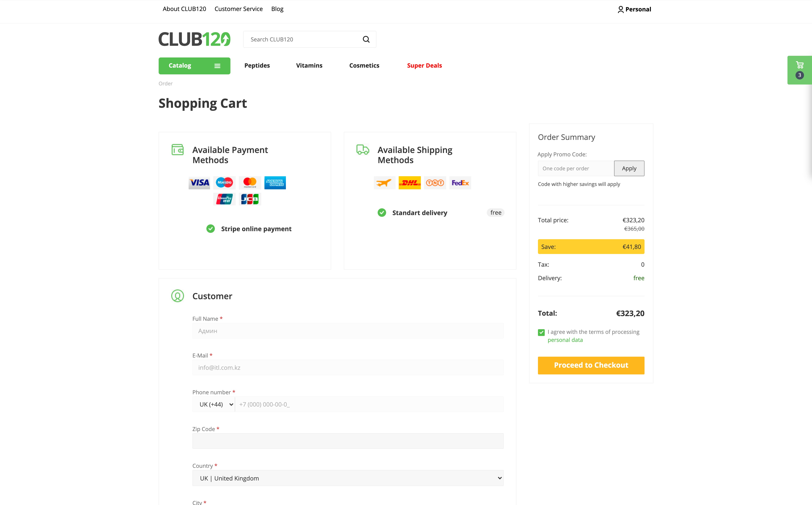Click the Apply promo code button
The image size is (812, 505).
[629, 168]
